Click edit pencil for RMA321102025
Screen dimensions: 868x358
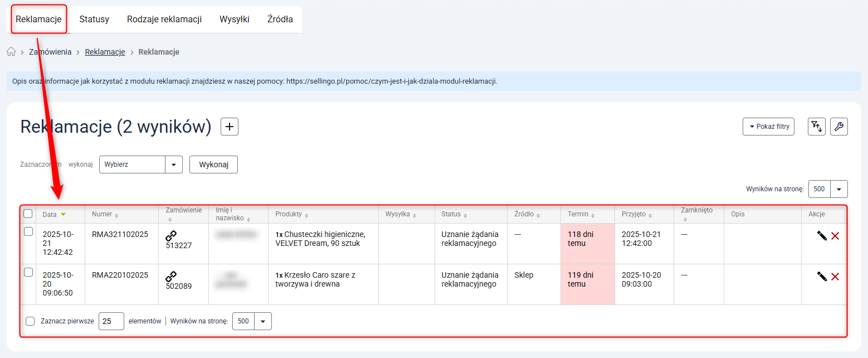(822, 236)
